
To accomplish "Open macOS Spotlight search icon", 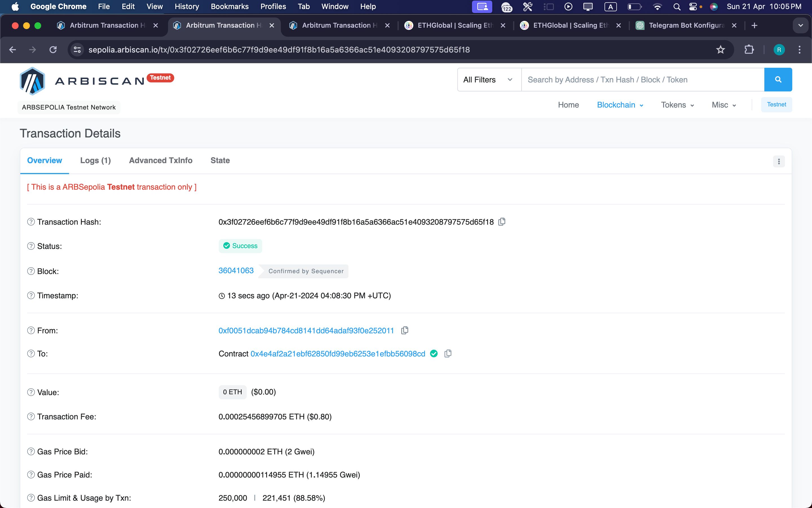I will [677, 7].
